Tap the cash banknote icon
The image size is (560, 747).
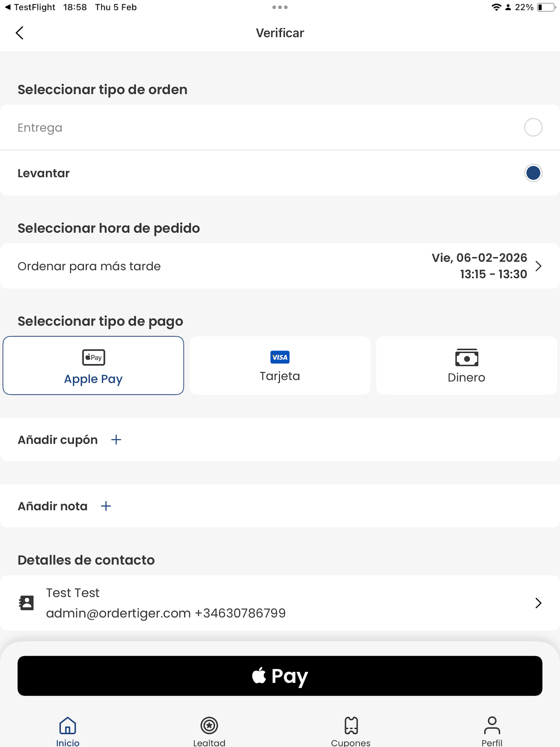(466, 358)
